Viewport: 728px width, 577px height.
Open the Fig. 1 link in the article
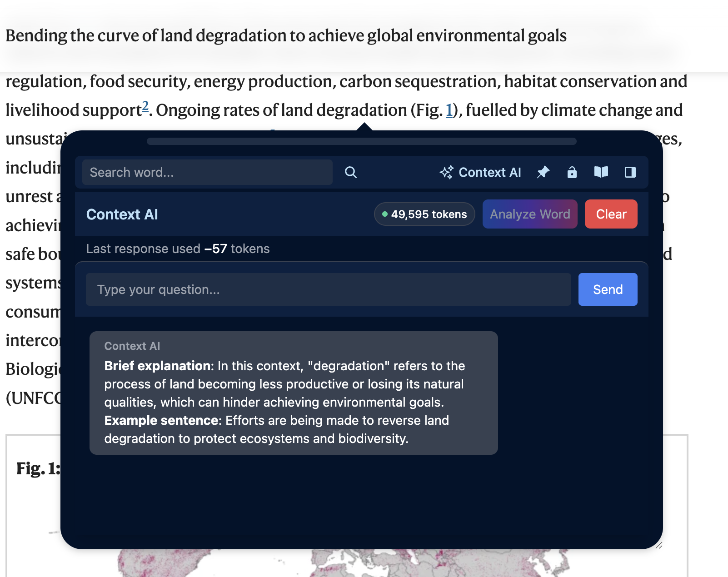449,110
